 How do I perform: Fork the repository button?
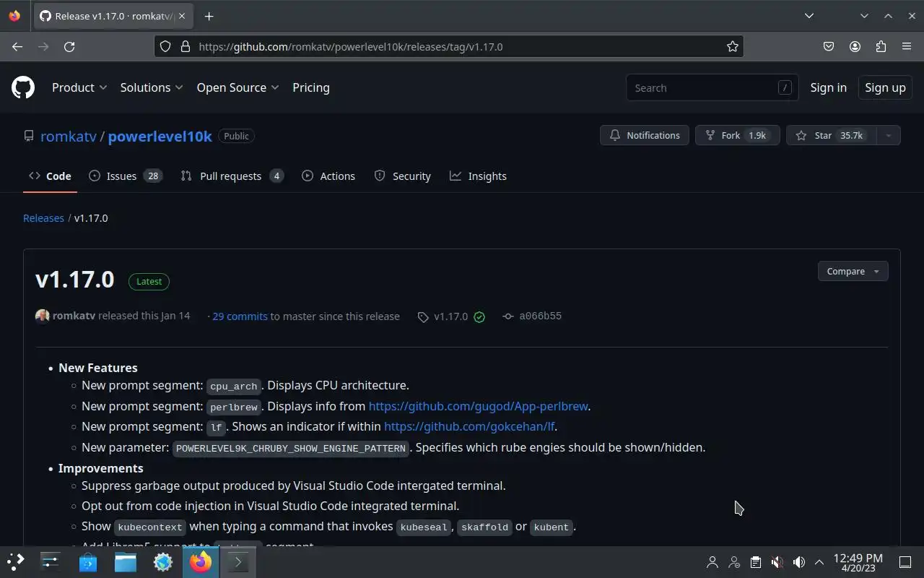click(x=737, y=135)
